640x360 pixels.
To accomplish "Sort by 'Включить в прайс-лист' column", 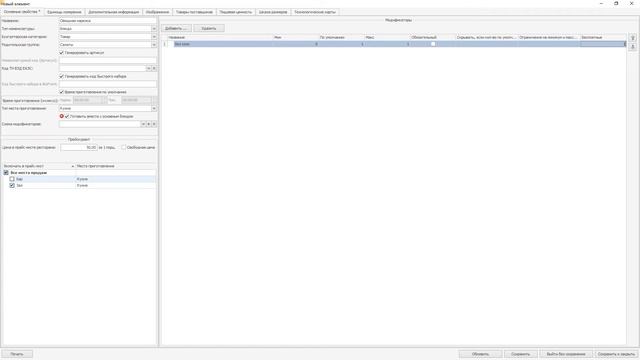I will click(38, 166).
